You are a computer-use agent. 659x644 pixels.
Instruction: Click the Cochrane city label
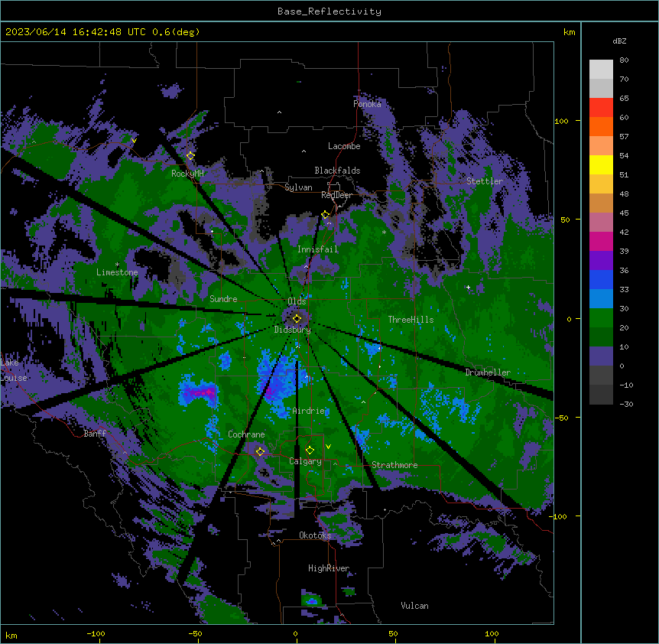pyautogui.click(x=246, y=434)
